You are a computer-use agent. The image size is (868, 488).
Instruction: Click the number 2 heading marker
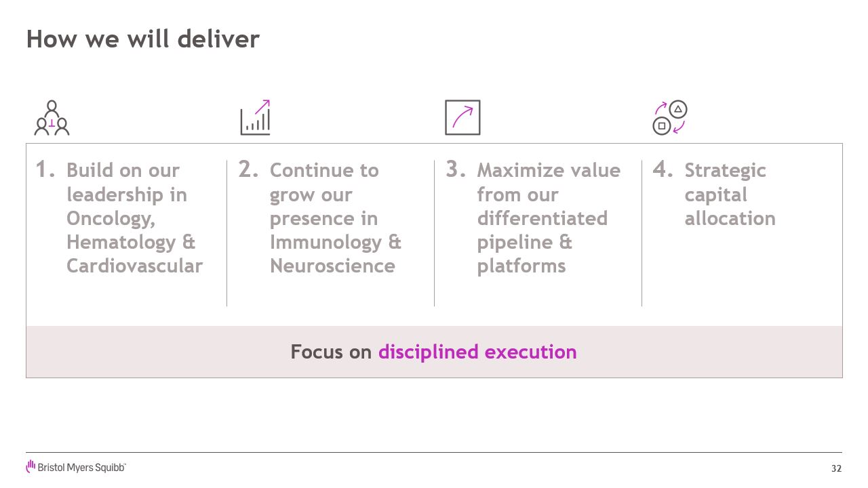[248, 169]
